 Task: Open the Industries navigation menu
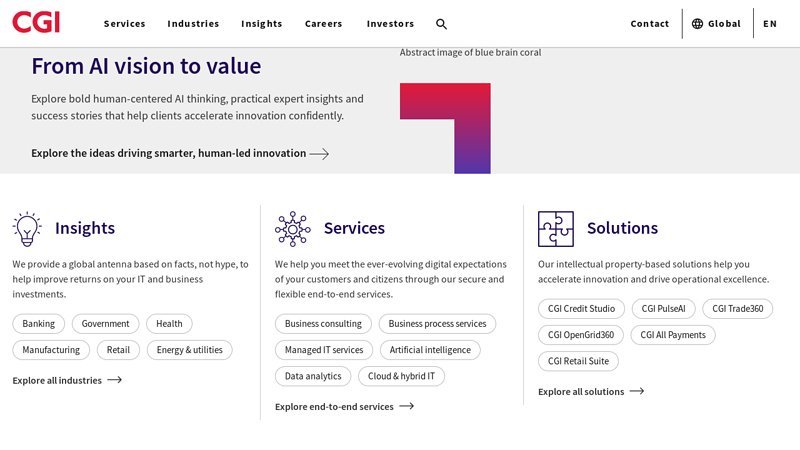pyautogui.click(x=193, y=24)
